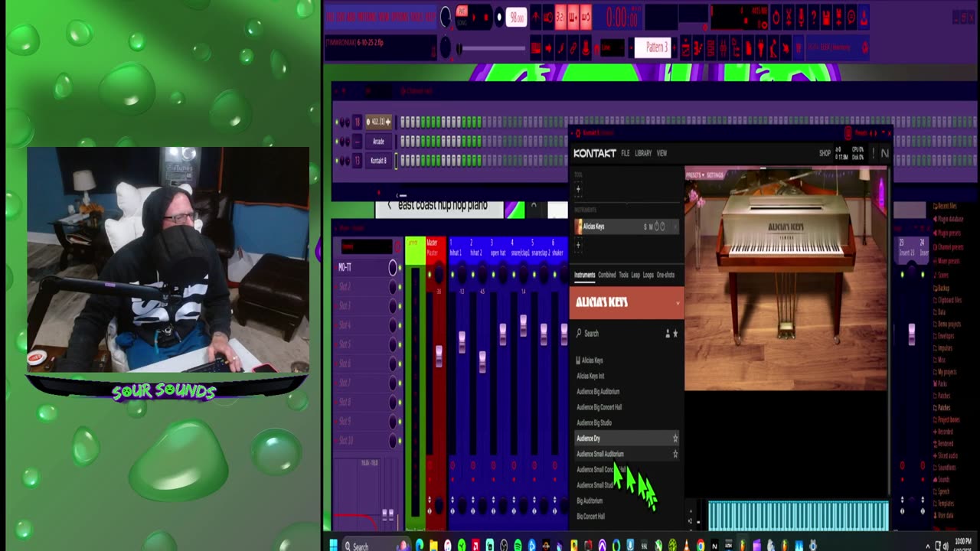
Task: Add a tool with plus under TOOL
Action: point(578,188)
